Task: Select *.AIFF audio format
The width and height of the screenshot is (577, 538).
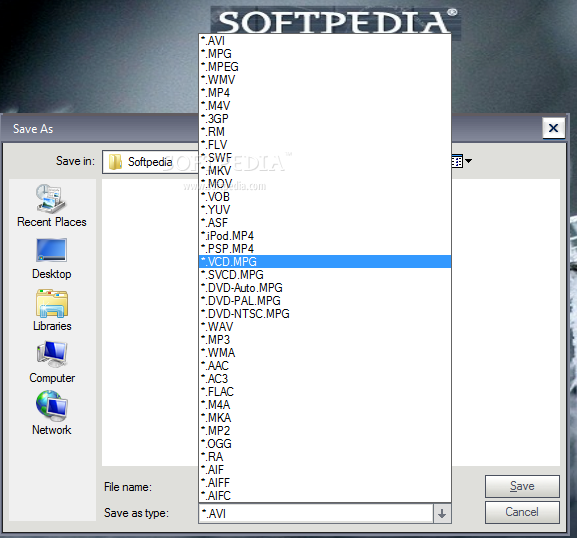Action: pos(325,483)
